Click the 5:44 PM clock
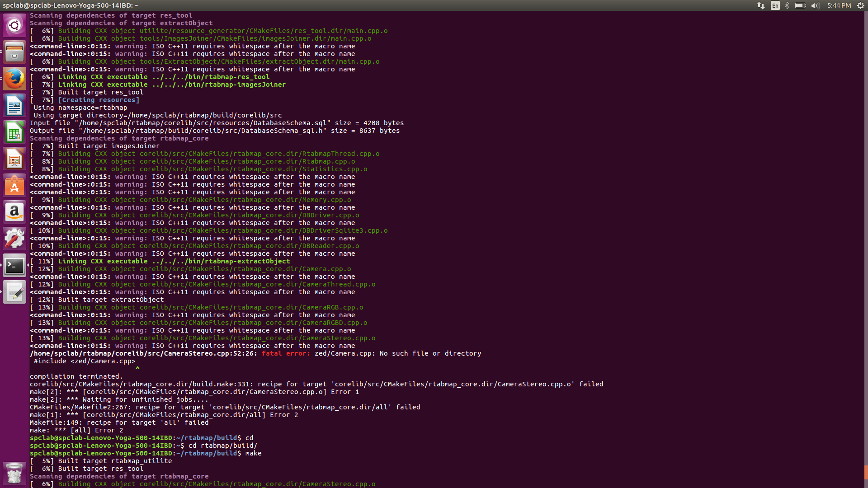 pyautogui.click(x=839, y=5)
